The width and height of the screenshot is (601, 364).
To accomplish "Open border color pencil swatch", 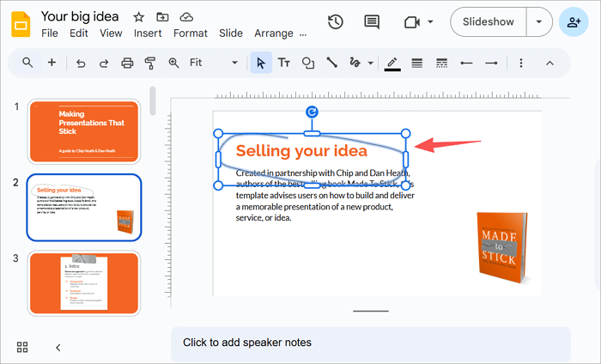I will click(392, 64).
